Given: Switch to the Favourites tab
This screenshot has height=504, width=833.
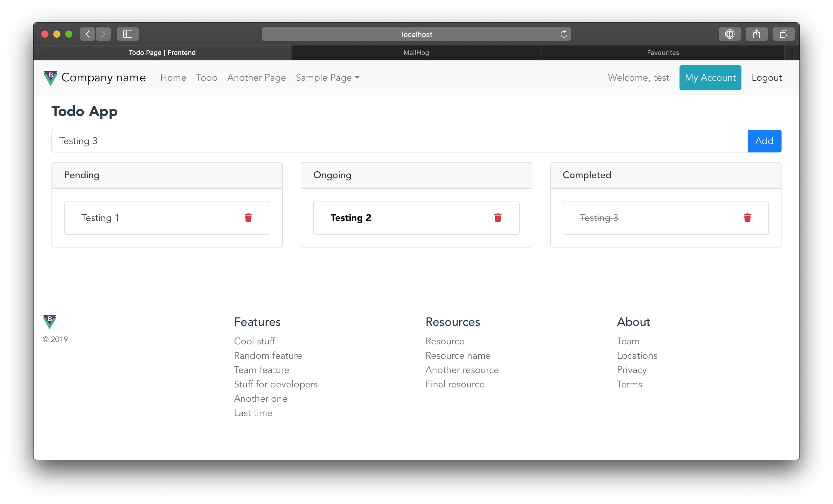Looking at the screenshot, I should pyautogui.click(x=663, y=53).
